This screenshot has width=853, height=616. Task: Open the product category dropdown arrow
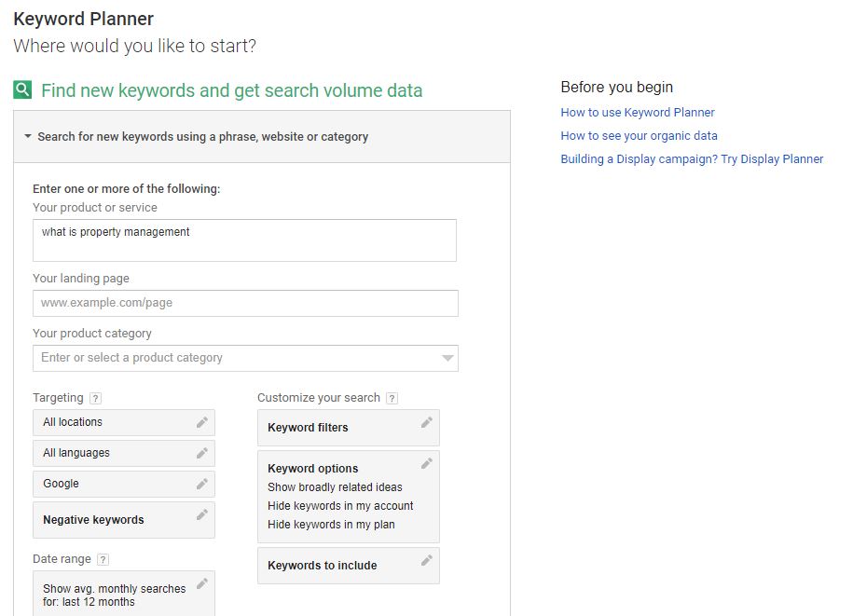click(x=447, y=358)
